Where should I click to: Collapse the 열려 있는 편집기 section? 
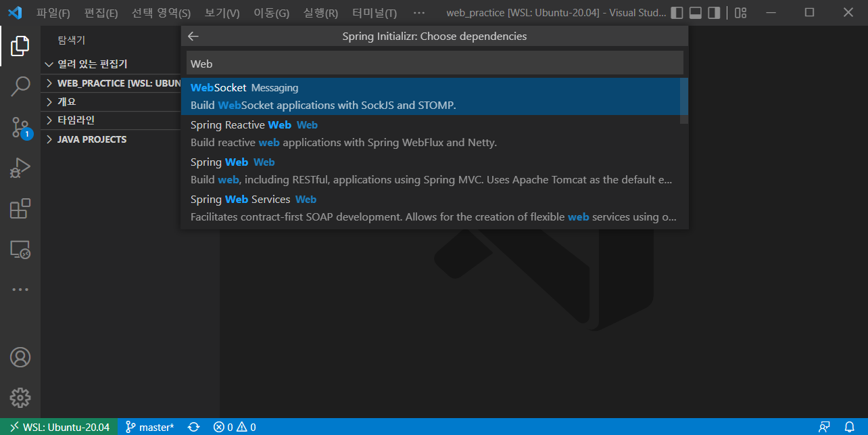[x=110, y=64]
